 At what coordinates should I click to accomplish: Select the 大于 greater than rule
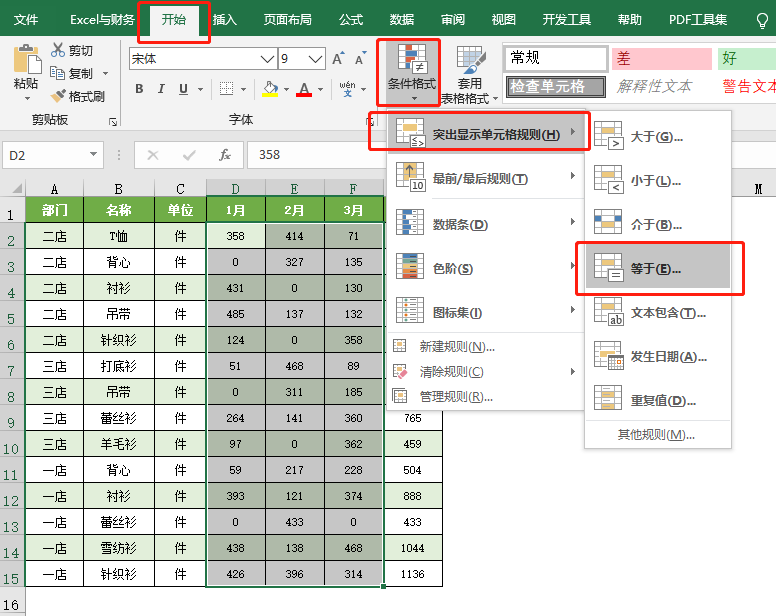pyautogui.click(x=658, y=136)
